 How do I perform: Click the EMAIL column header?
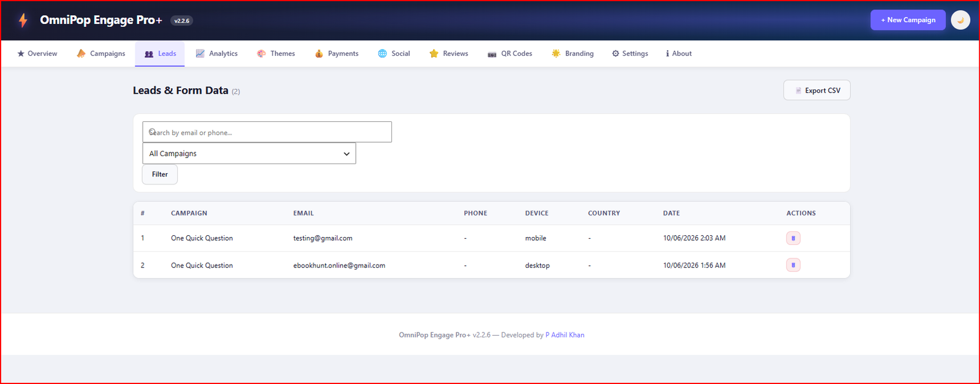[x=303, y=213]
